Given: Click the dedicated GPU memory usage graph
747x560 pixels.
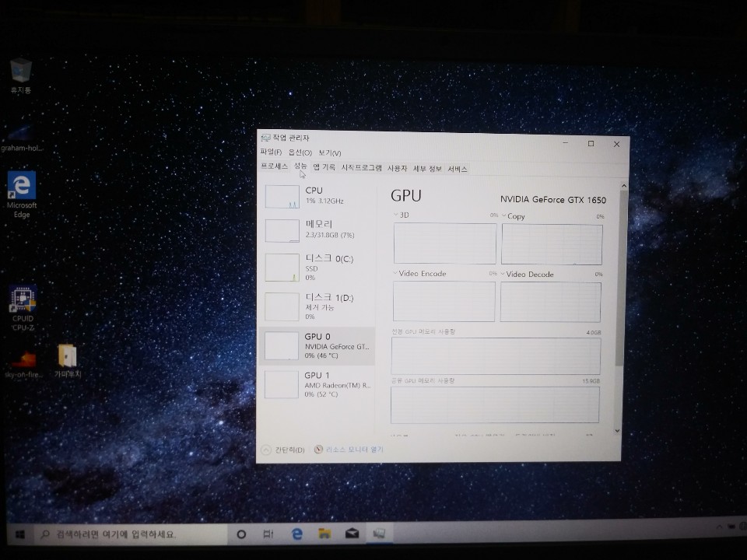Looking at the screenshot, I should point(496,355).
